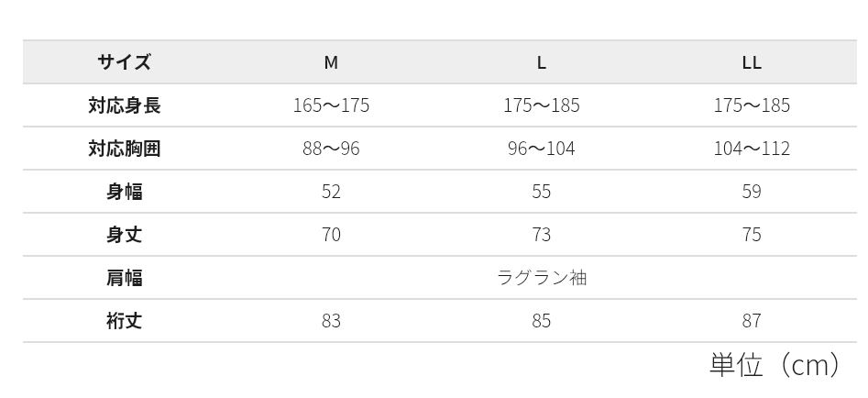Click the 96〜104 chest value
The image size is (868, 398).
point(542,149)
